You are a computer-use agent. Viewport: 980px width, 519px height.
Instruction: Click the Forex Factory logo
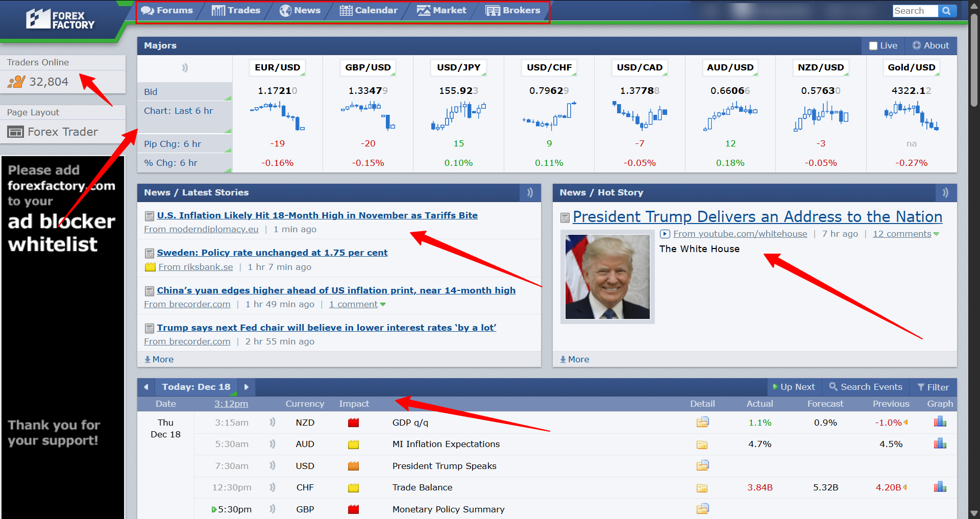(60, 19)
